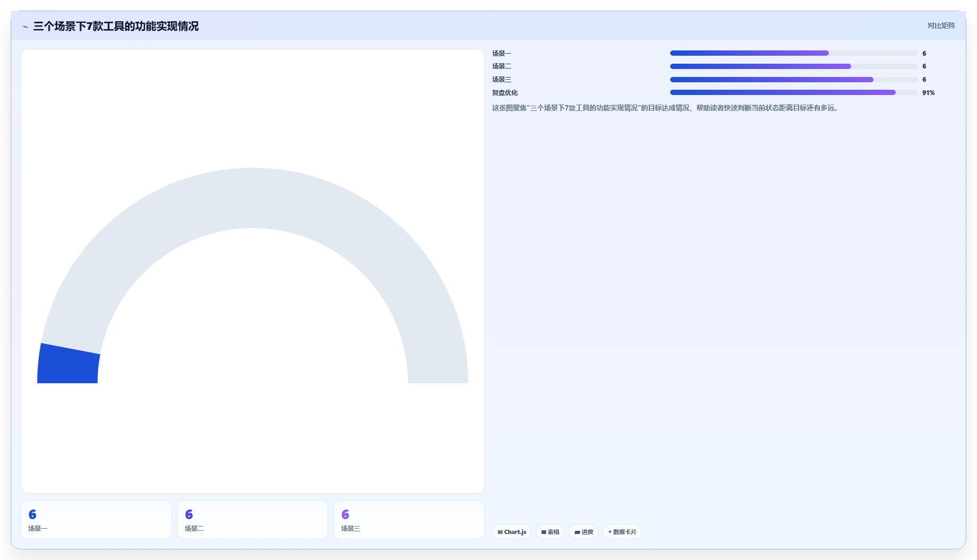The image size is (977, 560).
Task: Click the diamond icon in the 数据卡片 tag
Action: (610, 532)
